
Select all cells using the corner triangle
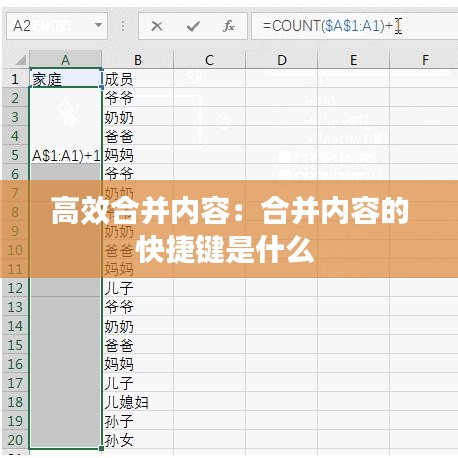20,60
